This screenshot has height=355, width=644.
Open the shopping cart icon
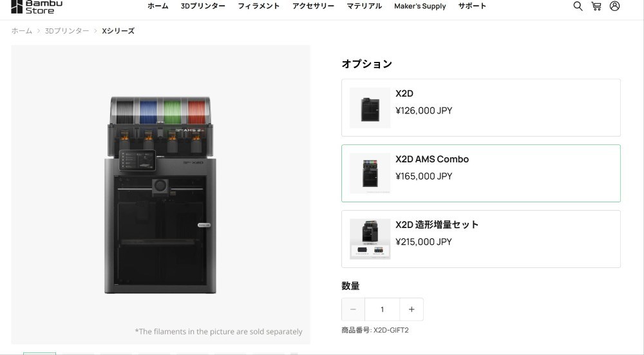pos(596,6)
